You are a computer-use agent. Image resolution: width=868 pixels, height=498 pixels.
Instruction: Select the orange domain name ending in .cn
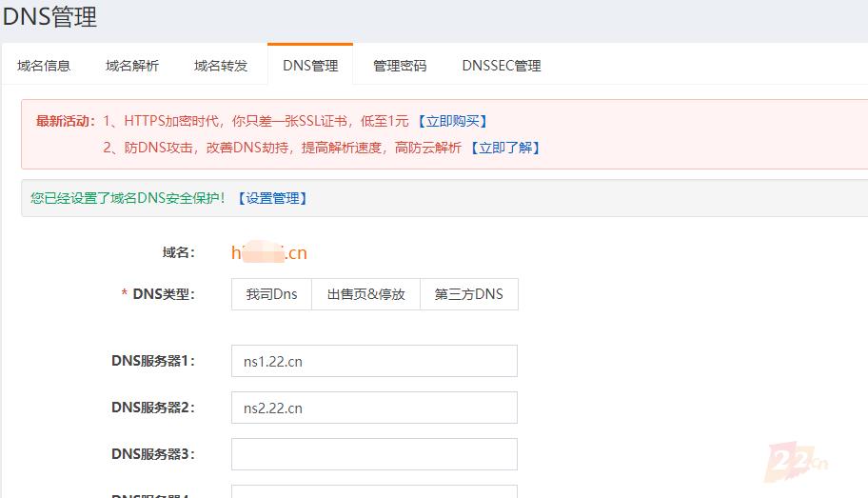269,252
